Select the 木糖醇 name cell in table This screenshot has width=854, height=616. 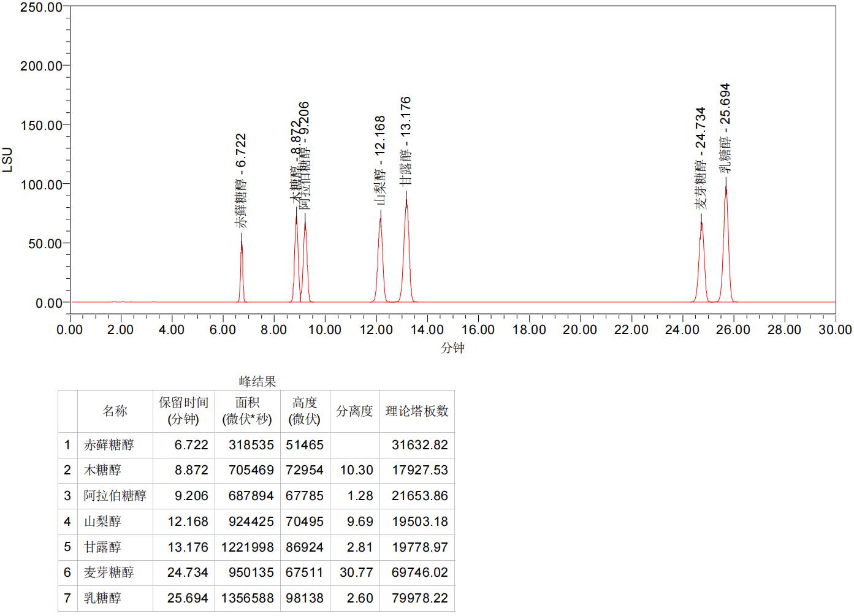coord(102,470)
